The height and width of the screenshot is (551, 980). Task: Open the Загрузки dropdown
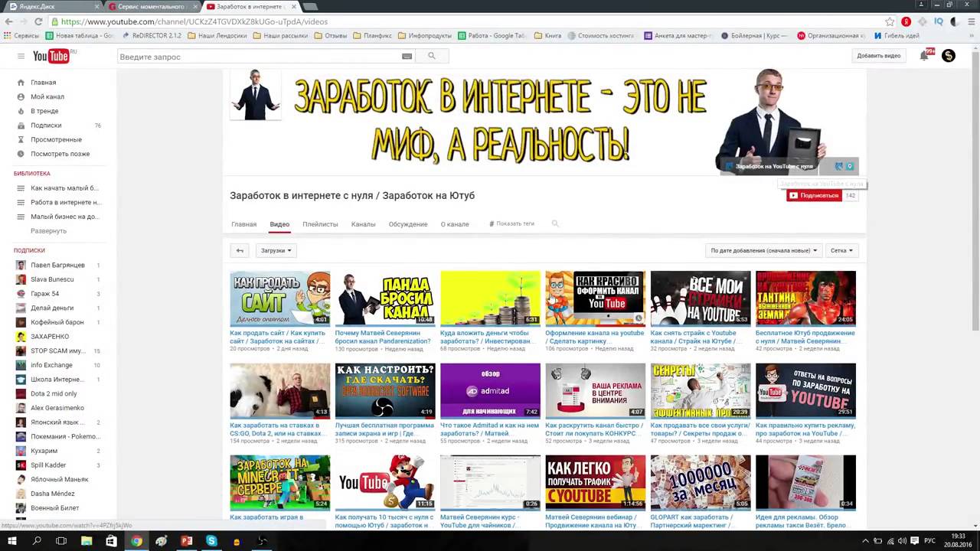pos(276,250)
